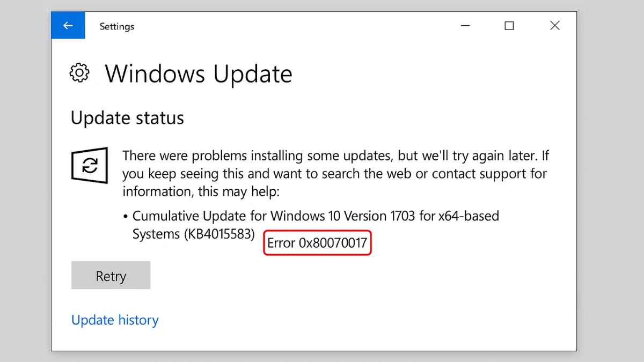The height and width of the screenshot is (362, 644).
Task: Minimize the Settings window
Action: click(x=465, y=25)
